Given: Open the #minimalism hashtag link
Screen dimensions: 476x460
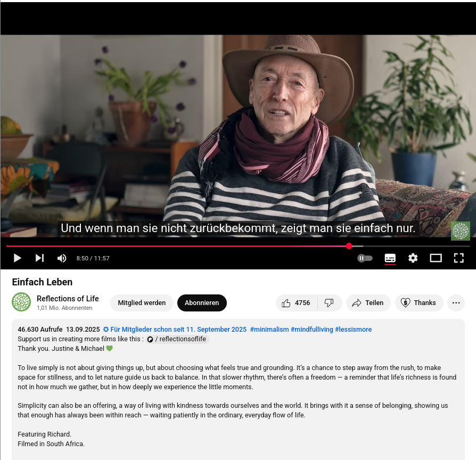Looking at the screenshot, I should (269, 329).
